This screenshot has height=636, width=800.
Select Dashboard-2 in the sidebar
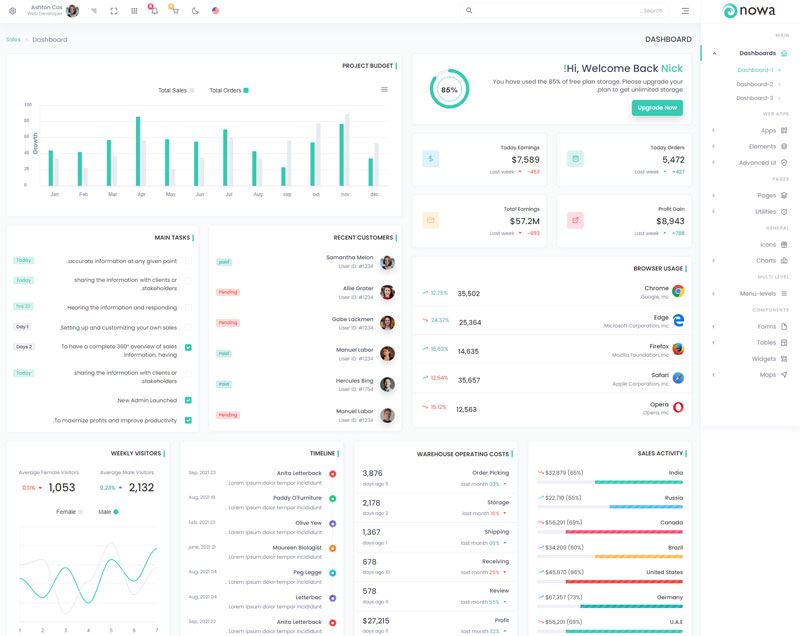(755, 84)
